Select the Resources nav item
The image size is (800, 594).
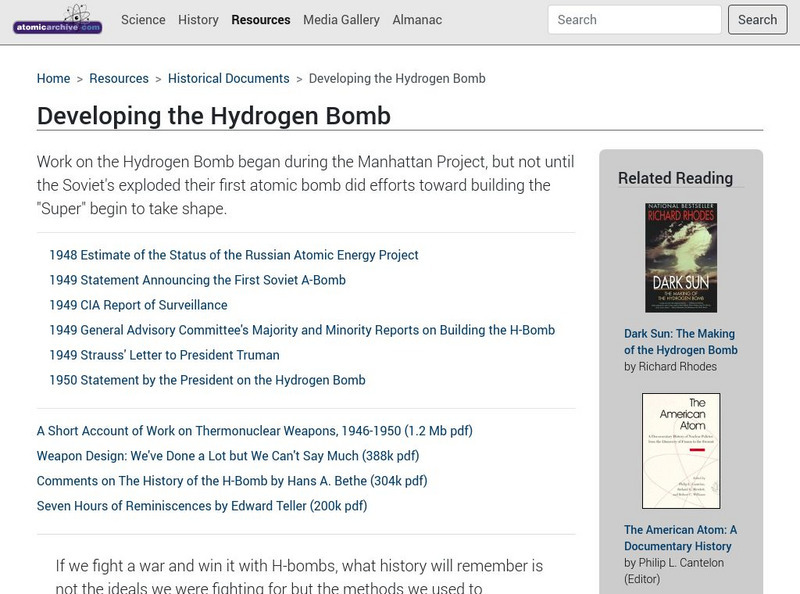point(260,20)
